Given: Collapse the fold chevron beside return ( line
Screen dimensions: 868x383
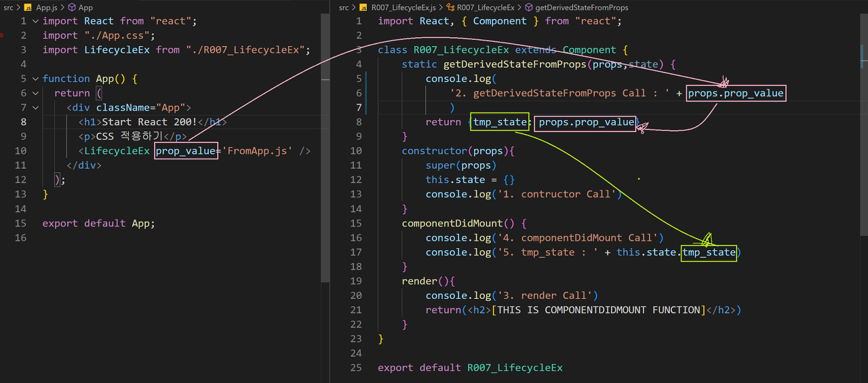Looking at the screenshot, I should (35, 93).
